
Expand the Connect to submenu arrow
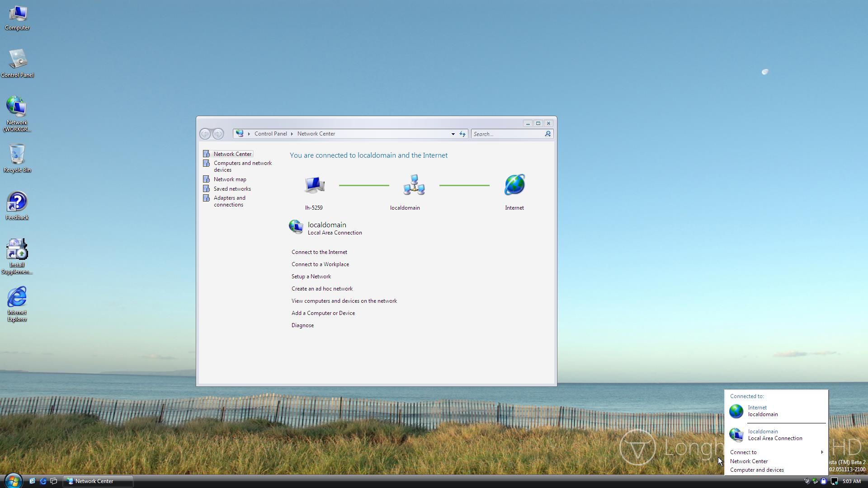[821, 452]
